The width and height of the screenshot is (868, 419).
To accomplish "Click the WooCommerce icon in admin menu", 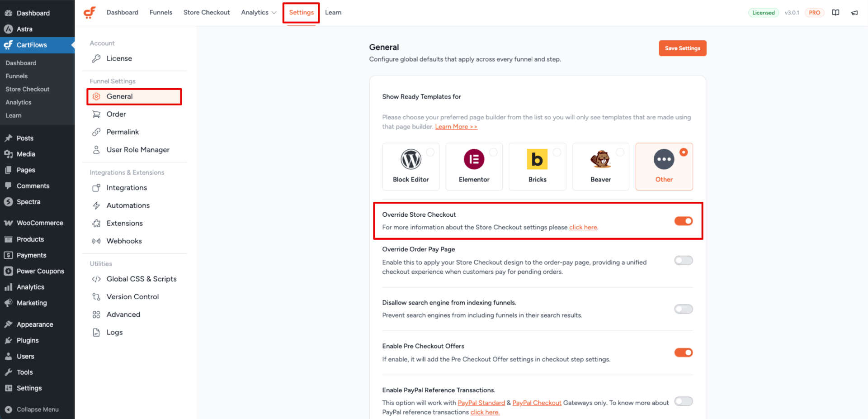I will coord(8,223).
